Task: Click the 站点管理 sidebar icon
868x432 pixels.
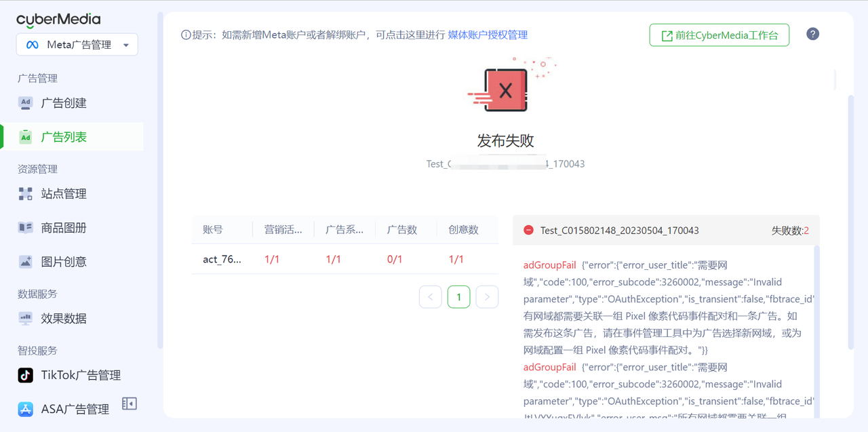Action: coord(26,194)
